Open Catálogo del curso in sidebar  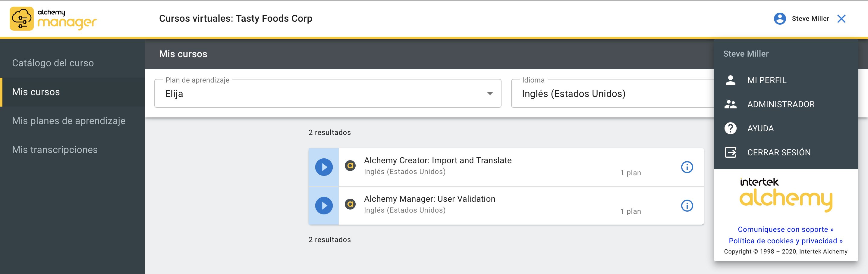[x=53, y=63]
